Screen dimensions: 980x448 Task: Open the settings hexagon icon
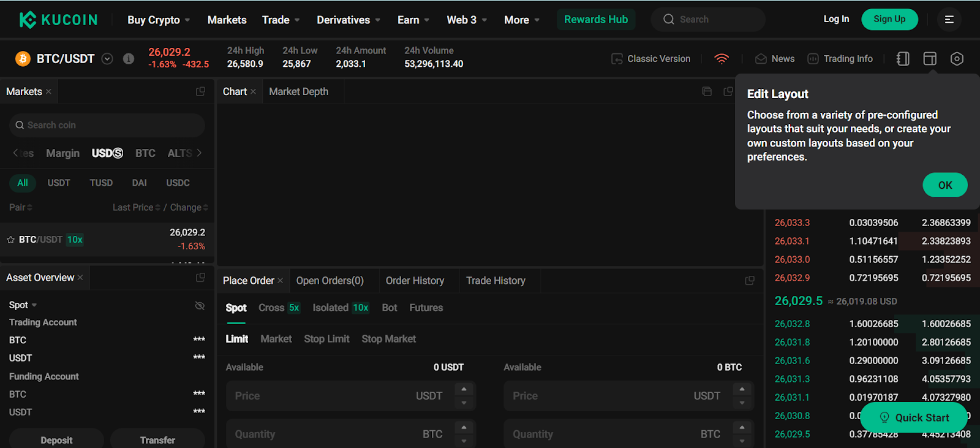pos(957,59)
